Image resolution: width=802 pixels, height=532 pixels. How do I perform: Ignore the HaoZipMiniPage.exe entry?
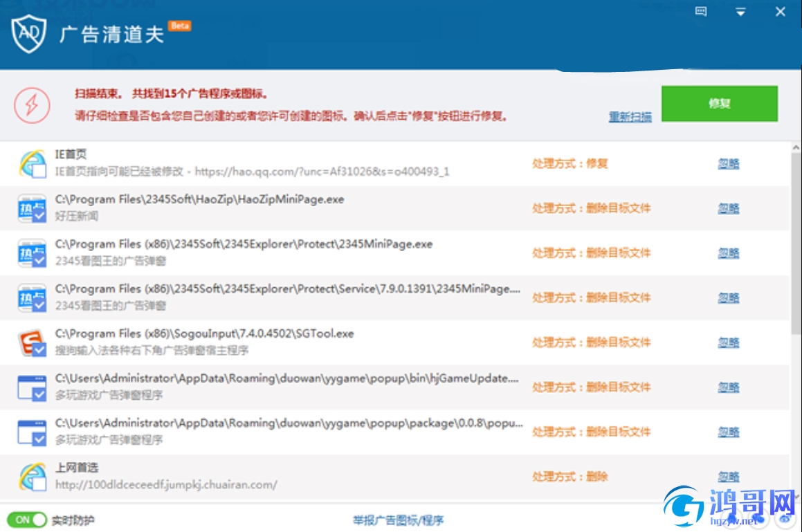tap(729, 208)
